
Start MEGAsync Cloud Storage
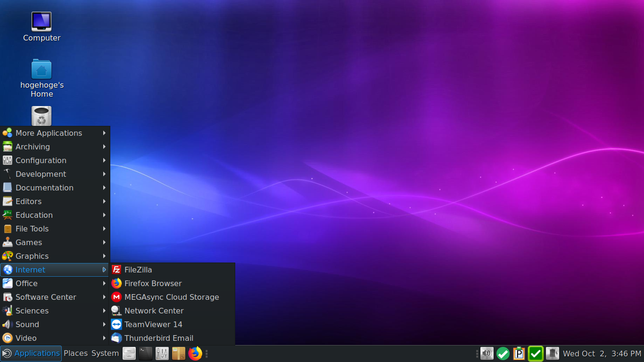(x=172, y=297)
